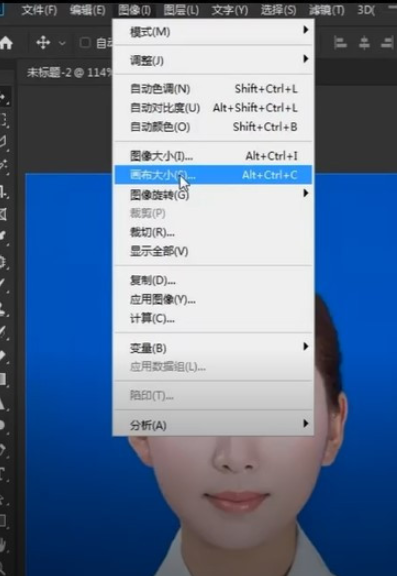Toggle the 自动 auto-select checkbox

[85, 43]
